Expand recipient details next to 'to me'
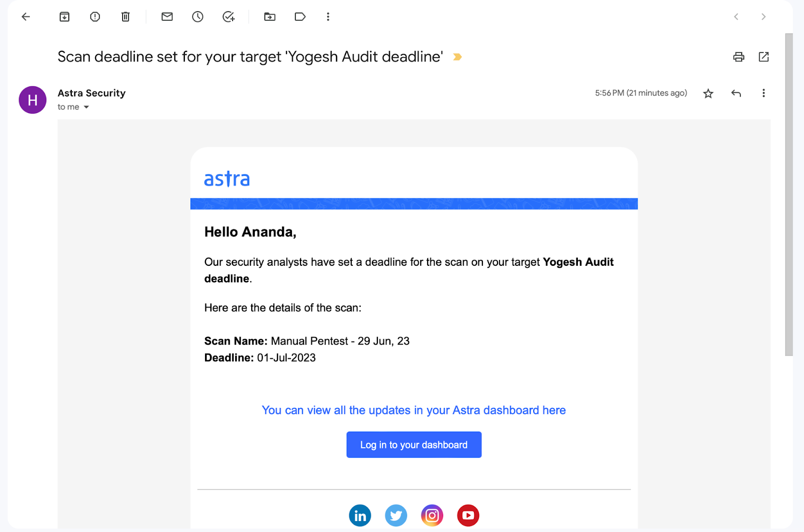 [x=86, y=107]
